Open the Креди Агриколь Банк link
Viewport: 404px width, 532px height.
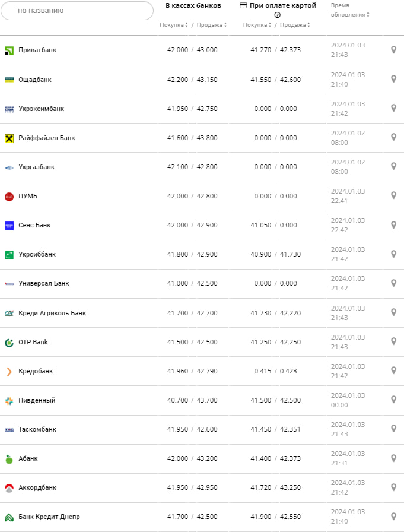pos(52,313)
